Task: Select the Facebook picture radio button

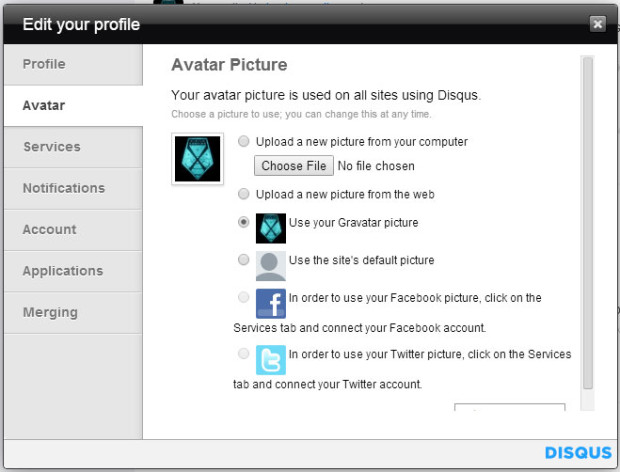Action: 244,297
